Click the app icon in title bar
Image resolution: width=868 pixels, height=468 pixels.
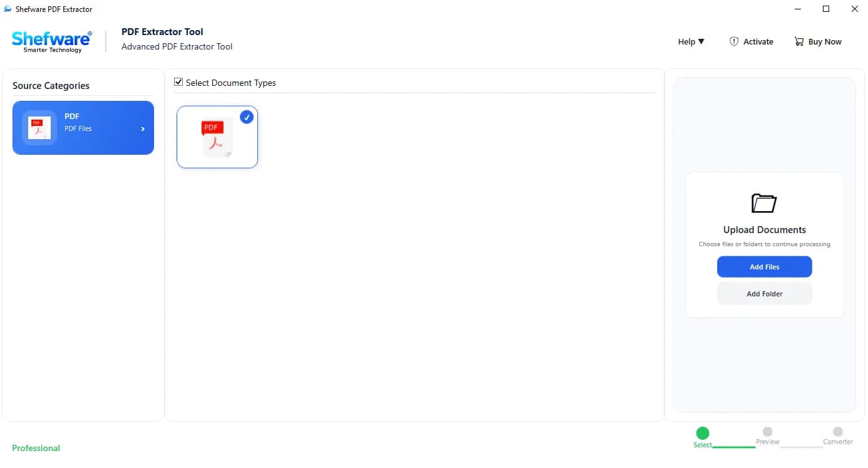[8, 9]
